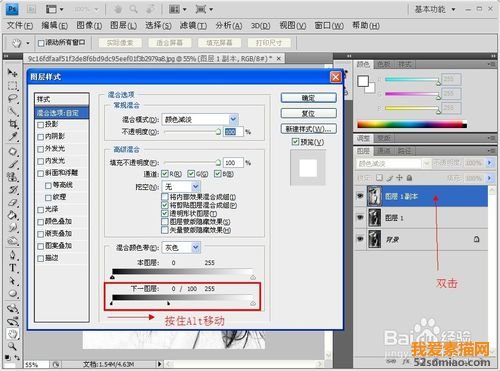The image size is (500, 371).
Task: Select the Dodge tool
Action: pos(13,240)
